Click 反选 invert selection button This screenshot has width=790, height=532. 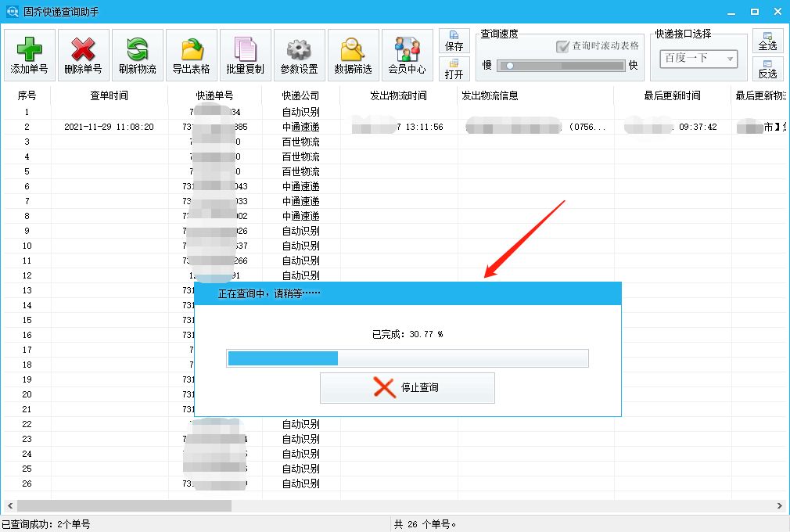click(767, 69)
